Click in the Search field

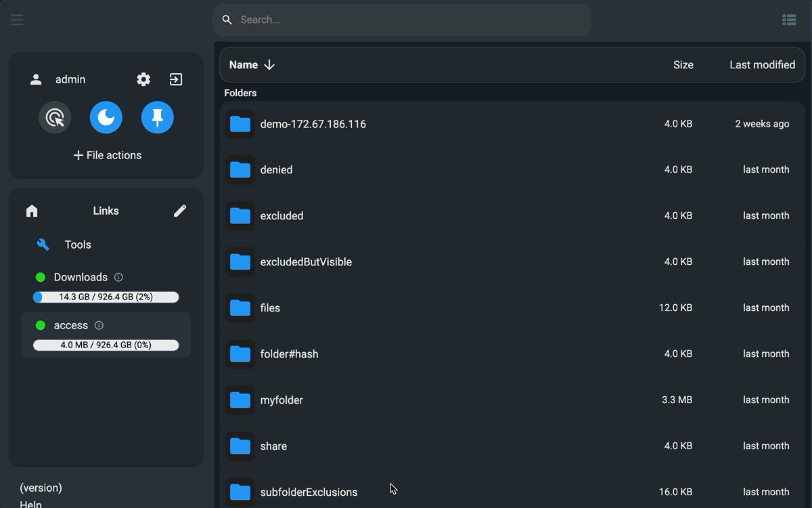pyautogui.click(x=402, y=20)
